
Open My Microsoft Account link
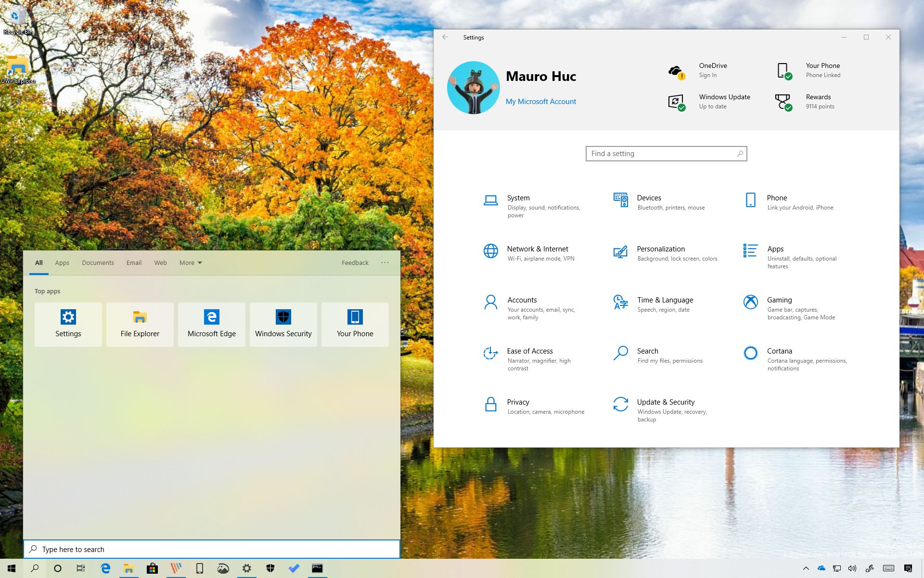pyautogui.click(x=540, y=102)
